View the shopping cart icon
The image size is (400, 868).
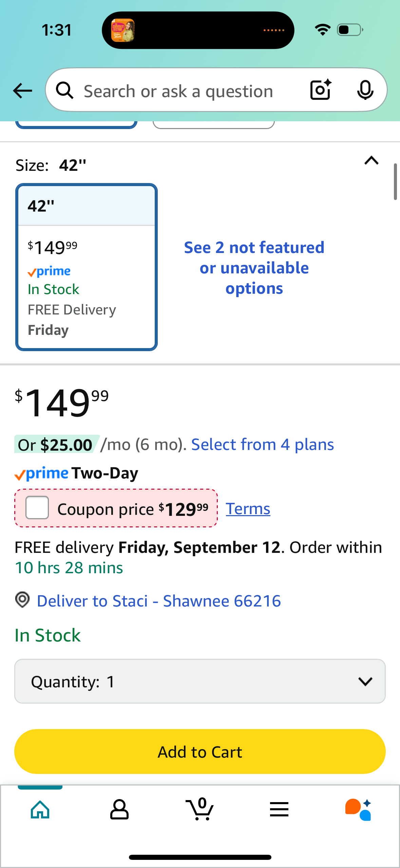pos(200,809)
